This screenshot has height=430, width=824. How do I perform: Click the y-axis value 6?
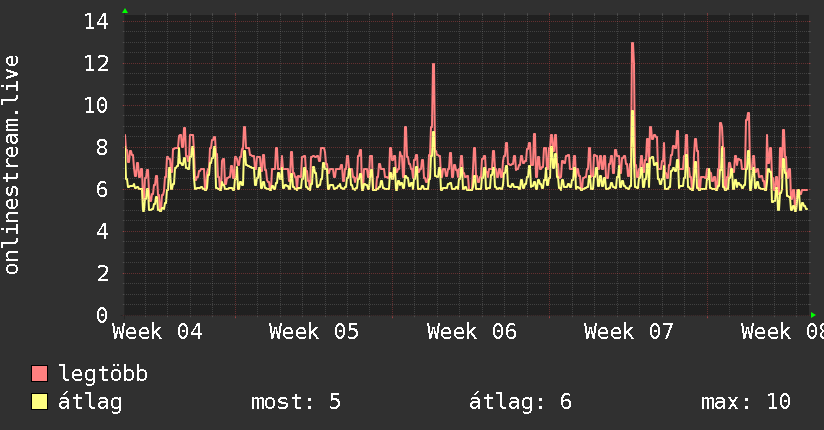(x=102, y=189)
